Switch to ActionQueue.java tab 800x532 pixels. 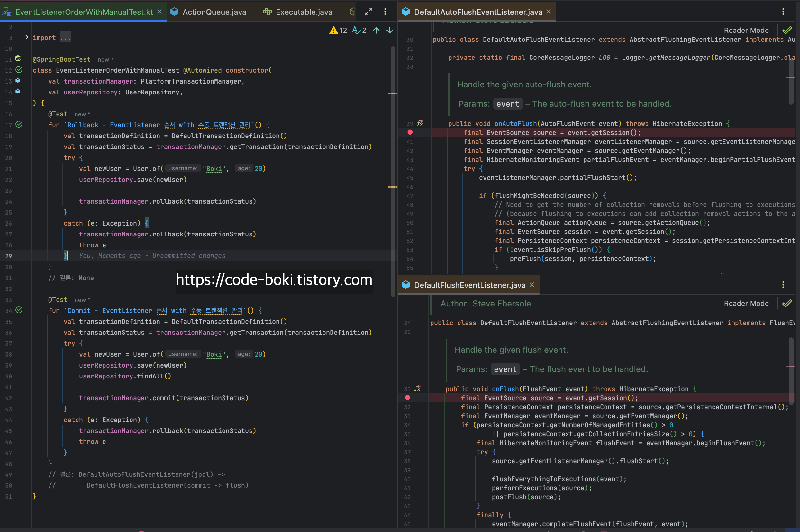click(x=214, y=12)
